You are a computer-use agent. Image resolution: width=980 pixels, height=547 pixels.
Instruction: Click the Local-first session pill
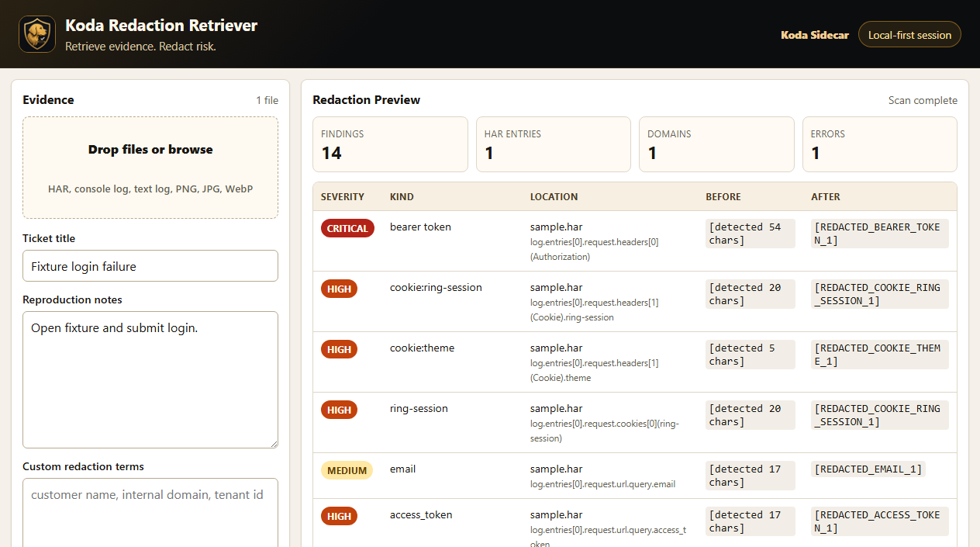909,35
